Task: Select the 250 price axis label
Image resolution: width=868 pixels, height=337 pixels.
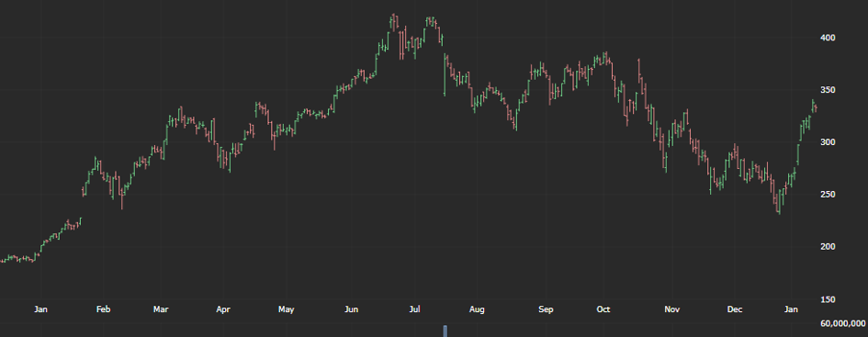Action: [829, 195]
